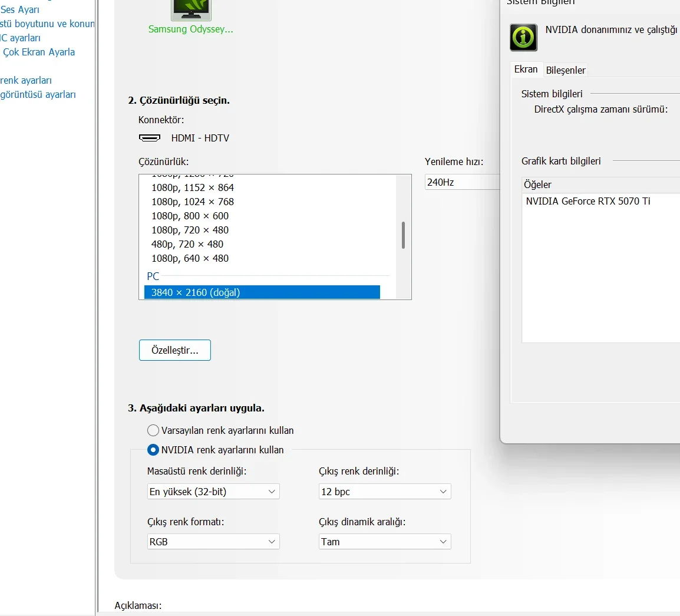Open masaüstü boyutunu ve konumunu link
The height and width of the screenshot is (616, 680).
47,24
